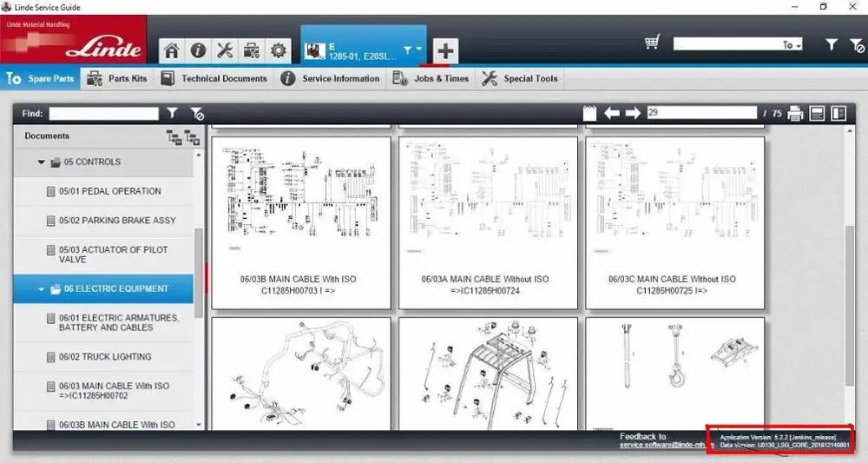Open Technical Documents tab
The image size is (868, 463).
(x=214, y=79)
